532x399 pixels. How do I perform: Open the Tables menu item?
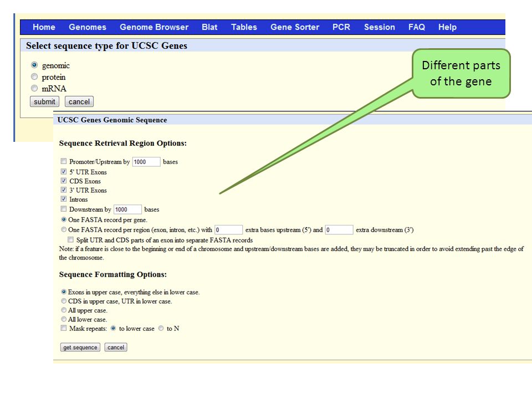pyautogui.click(x=244, y=27)
